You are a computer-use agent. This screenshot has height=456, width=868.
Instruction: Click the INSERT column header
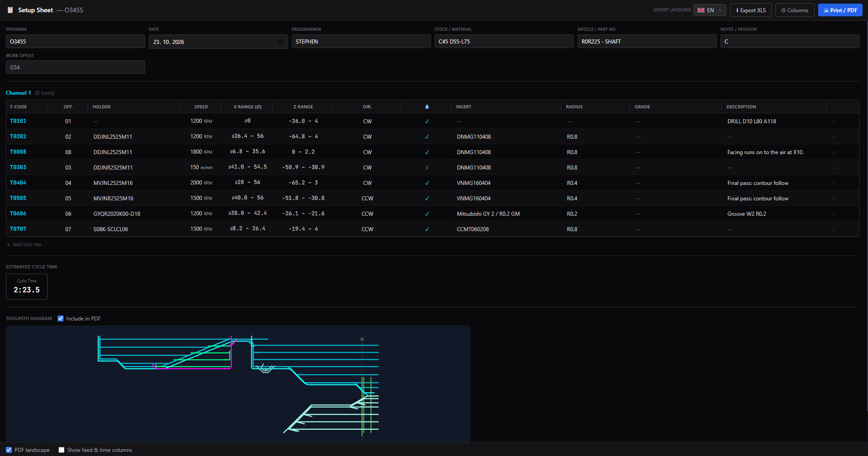point(464,107)
